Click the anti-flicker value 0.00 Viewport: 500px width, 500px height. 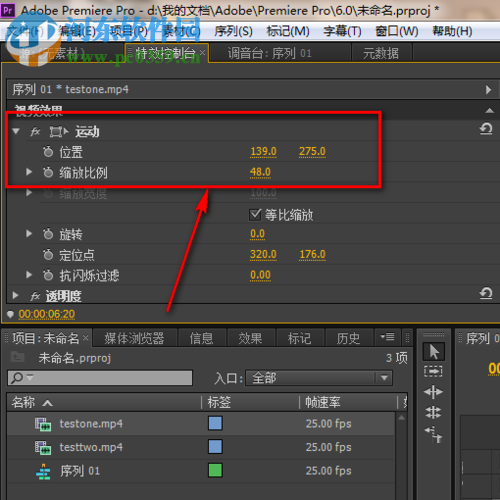point(260,275)
